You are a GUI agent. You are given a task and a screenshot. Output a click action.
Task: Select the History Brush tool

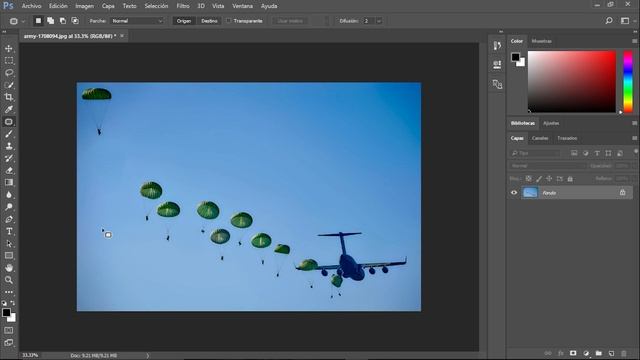(x=9, y=158)
